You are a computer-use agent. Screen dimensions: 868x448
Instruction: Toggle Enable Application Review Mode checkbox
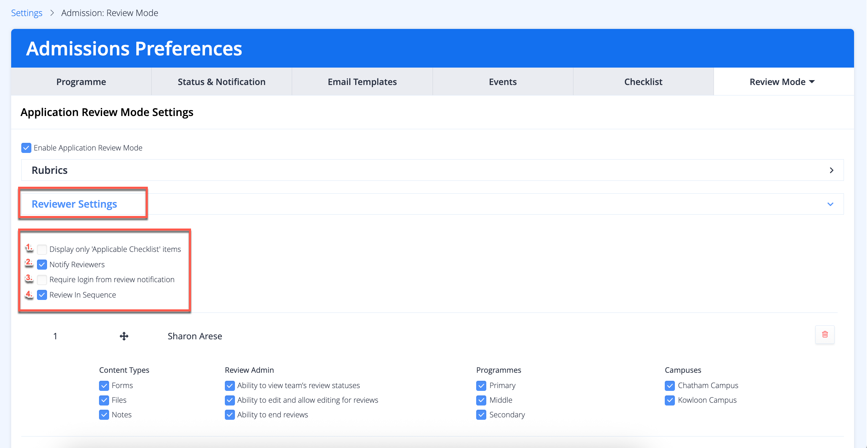pyautogui.click(x=26, y=148)
